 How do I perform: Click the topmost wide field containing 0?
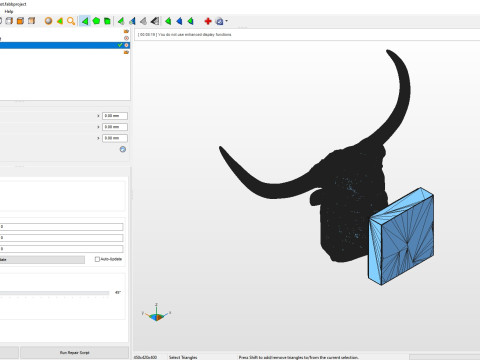(61, 227)
